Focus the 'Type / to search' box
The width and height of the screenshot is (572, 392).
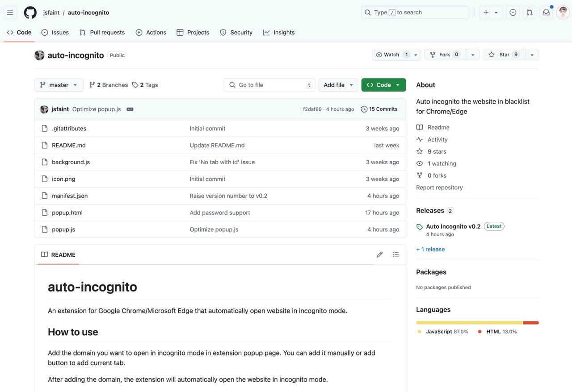tap(415, 13)
